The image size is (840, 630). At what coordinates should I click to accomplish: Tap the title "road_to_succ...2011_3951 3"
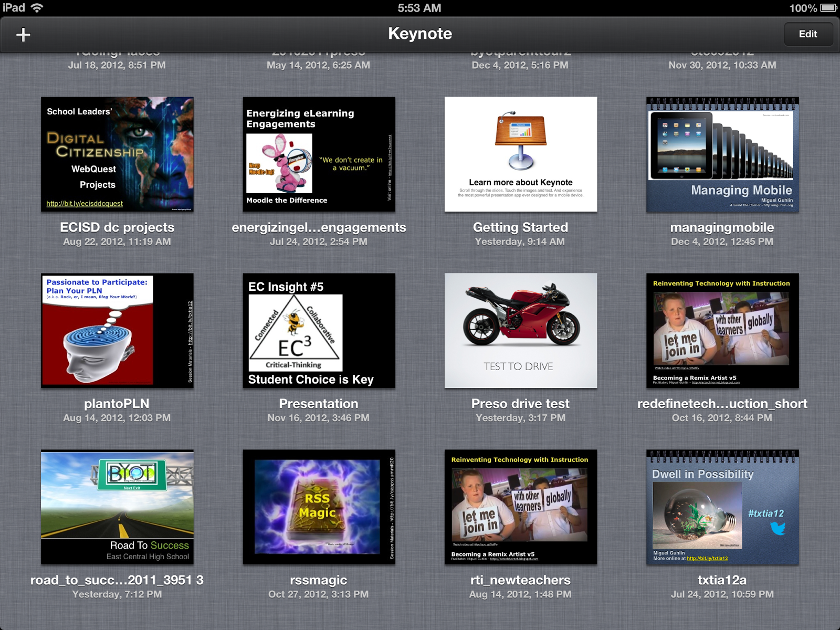(x=117, y=580)
